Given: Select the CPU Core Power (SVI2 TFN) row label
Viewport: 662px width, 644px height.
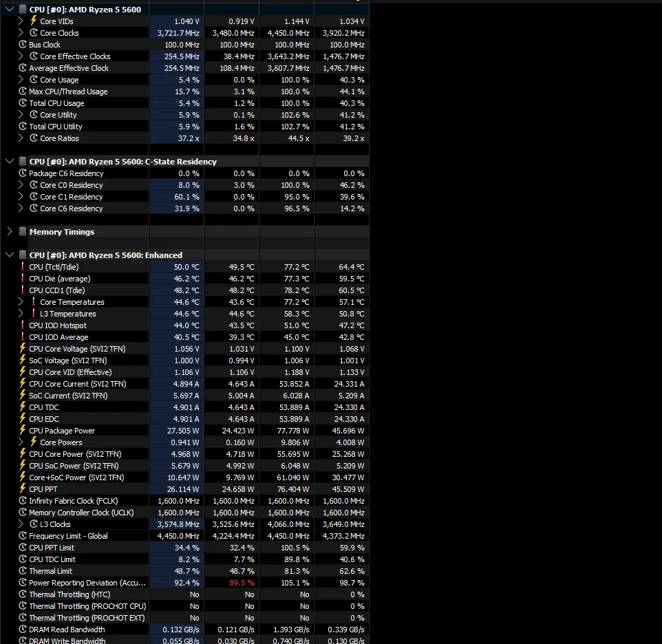Looking at the screenshot, I should point(75,454).
